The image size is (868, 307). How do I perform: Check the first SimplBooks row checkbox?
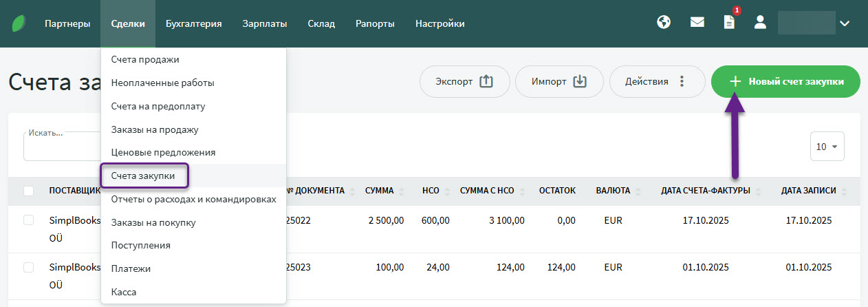(28, 220)
